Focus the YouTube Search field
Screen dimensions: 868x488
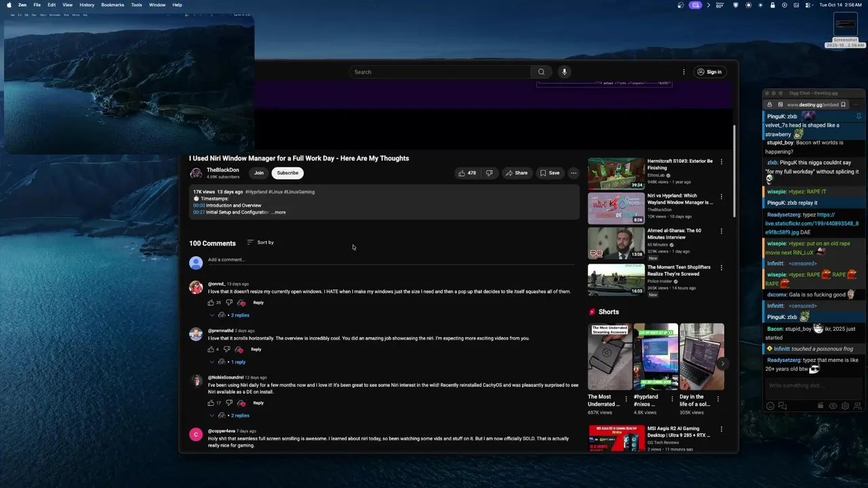(x=440, y=72)
